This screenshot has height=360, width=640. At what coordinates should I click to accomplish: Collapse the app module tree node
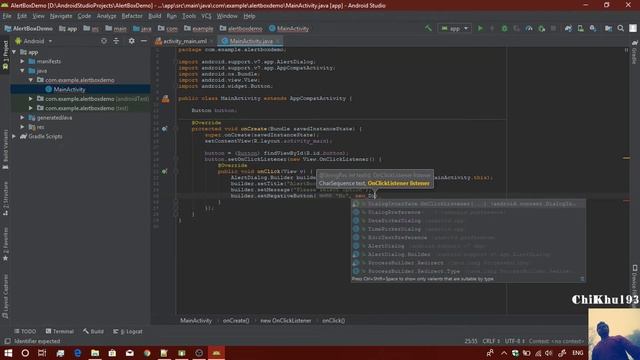pos(14,52)
